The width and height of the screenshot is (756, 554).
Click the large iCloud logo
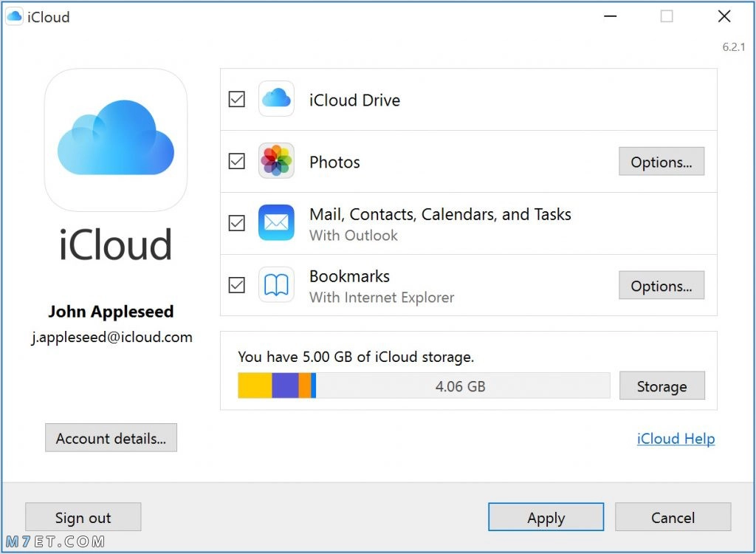click(x=116, y=140)
